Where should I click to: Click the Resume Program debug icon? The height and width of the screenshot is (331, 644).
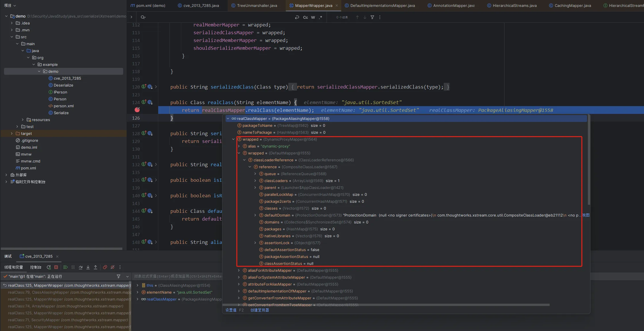[66, 267]
